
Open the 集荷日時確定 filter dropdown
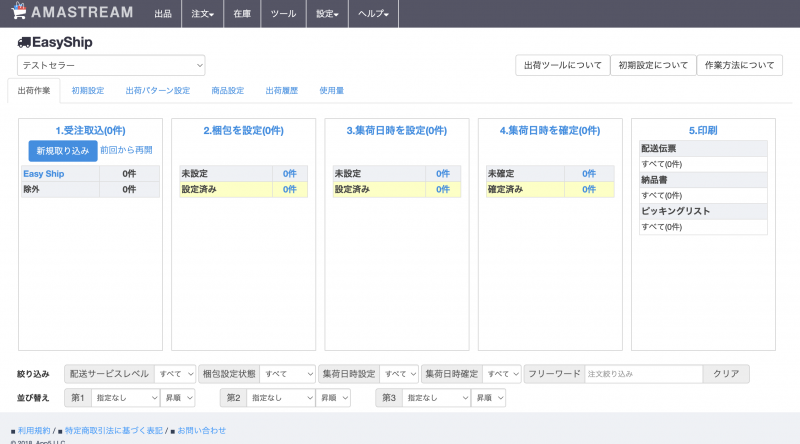(x=502, y=374)
